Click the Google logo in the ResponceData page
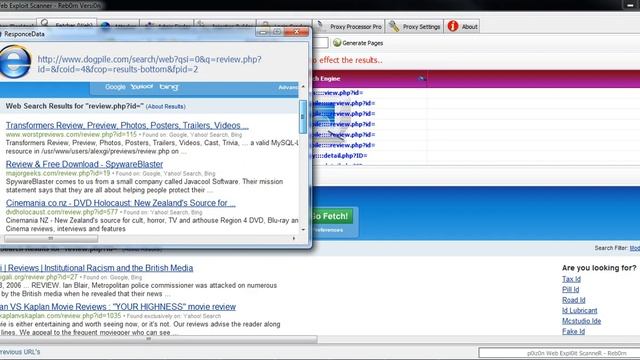This screenshot has width=640, height=360. (x=115, y=87)
